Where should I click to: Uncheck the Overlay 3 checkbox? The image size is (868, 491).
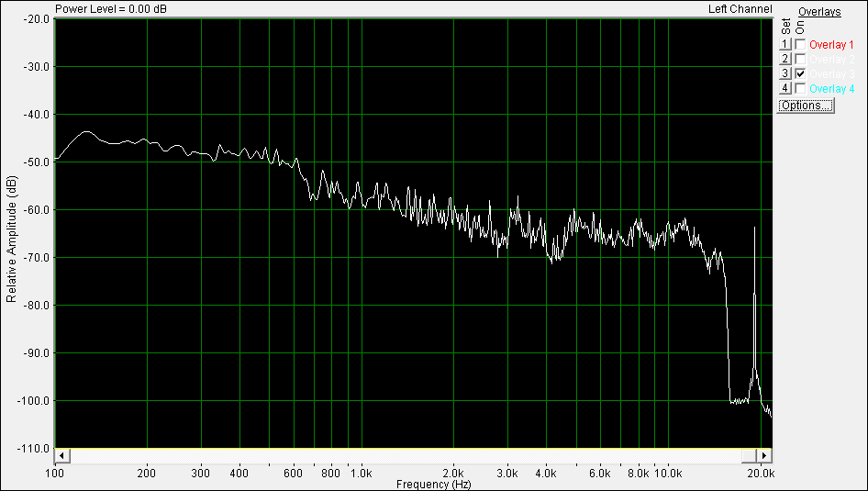click(800, 73)
